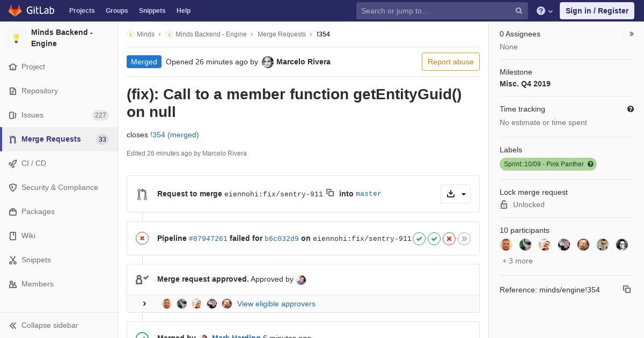
Task: Click Sign in / Register button
Action: pyautogui.click(x=597, y=11)
